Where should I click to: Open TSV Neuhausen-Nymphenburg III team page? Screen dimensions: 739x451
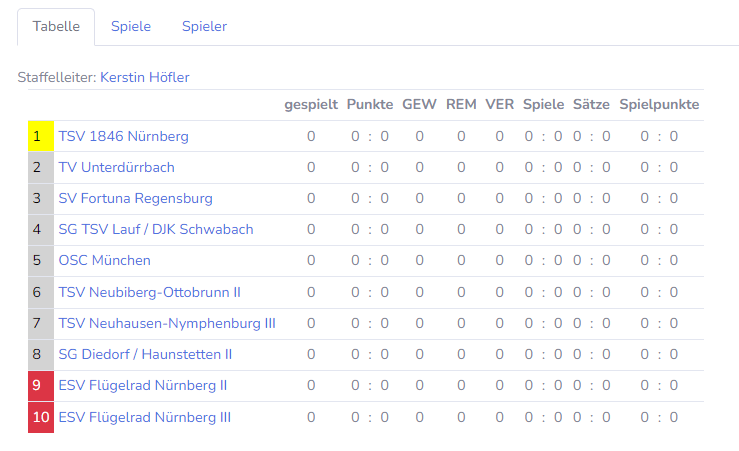(167, 323)
